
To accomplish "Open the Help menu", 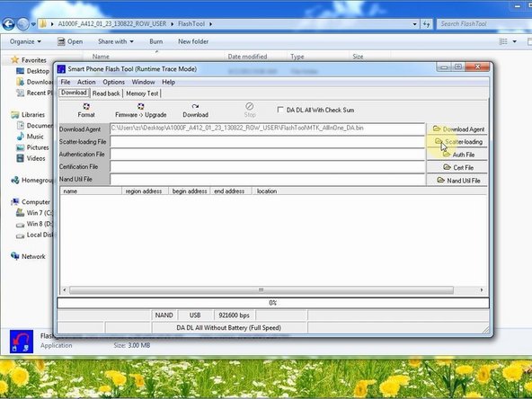I will pos(168,82).
